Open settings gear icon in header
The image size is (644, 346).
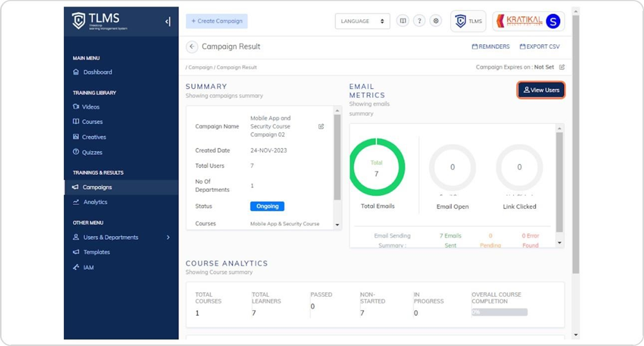(436, 20)
